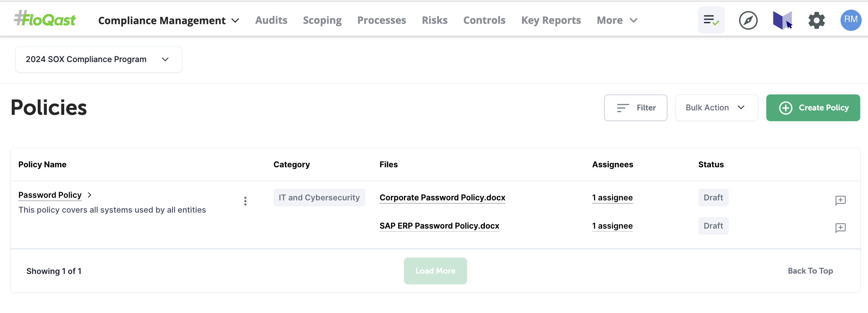Click the Back To Top link

810,271
